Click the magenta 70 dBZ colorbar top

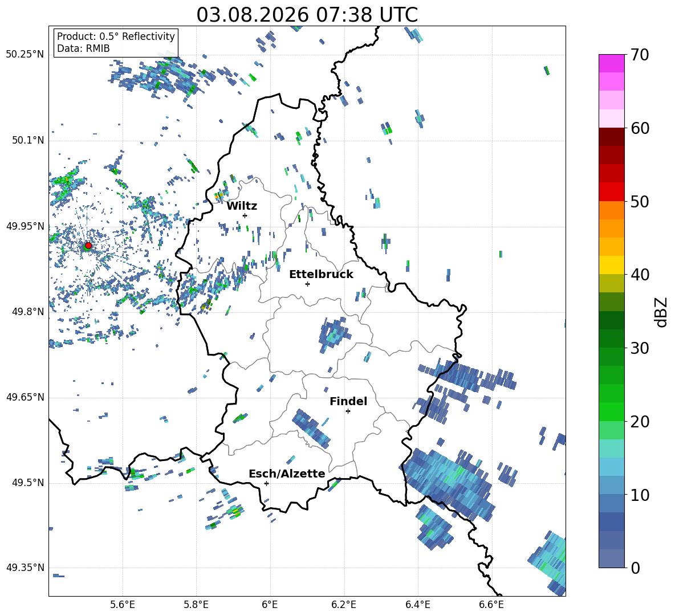point(611,63)
